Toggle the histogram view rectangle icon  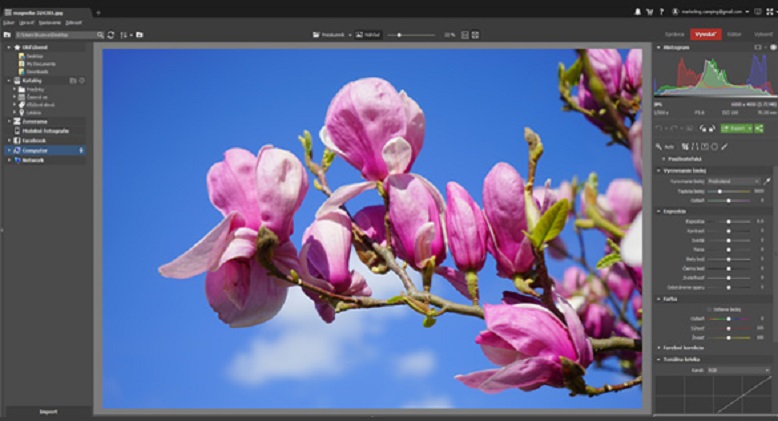coord(758,48)
